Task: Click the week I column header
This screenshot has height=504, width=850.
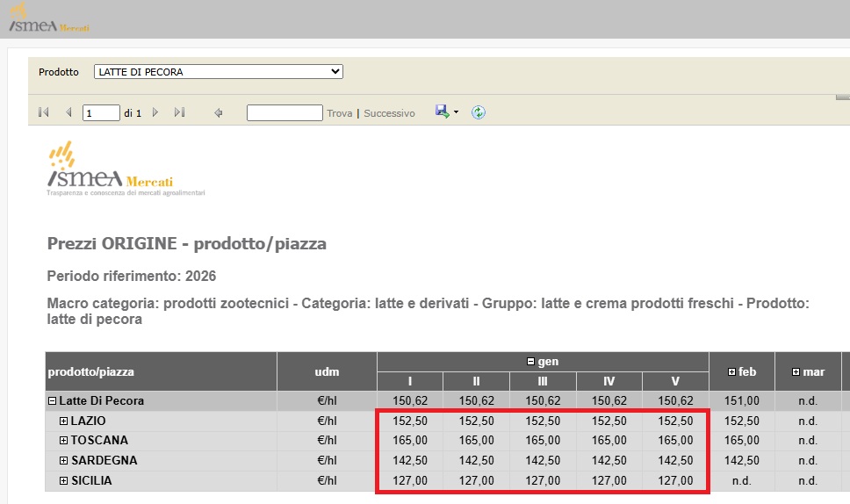Action: click(410, 382)
